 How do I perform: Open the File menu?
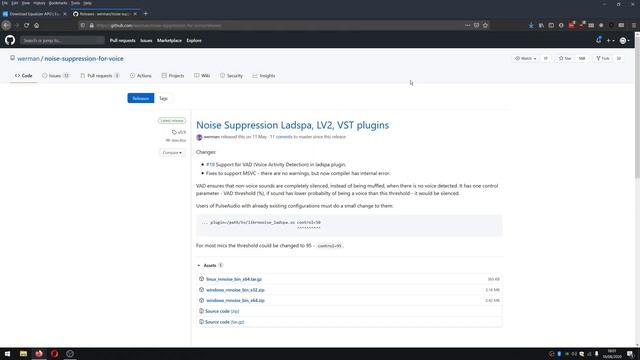tap(4, 3)
